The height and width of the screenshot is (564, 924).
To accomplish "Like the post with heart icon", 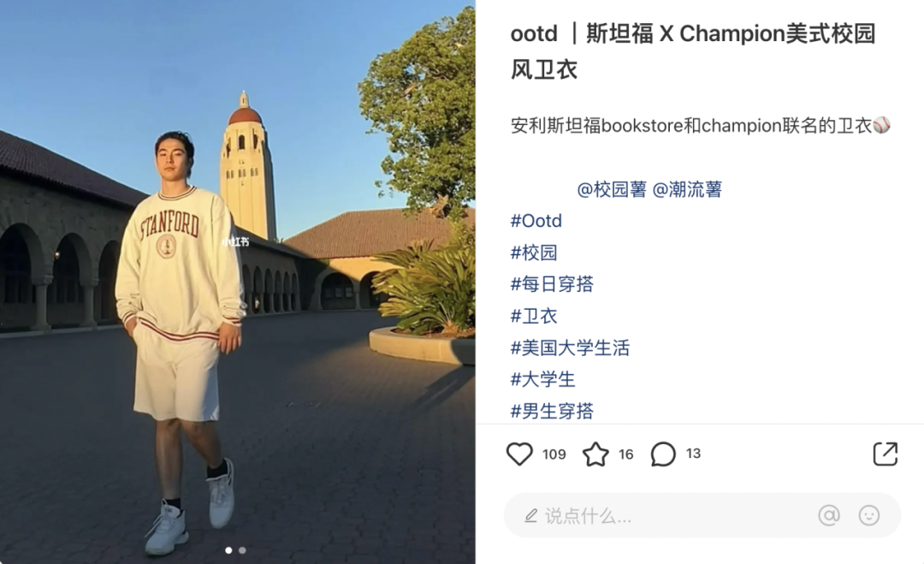I will (x=519, y=454).
